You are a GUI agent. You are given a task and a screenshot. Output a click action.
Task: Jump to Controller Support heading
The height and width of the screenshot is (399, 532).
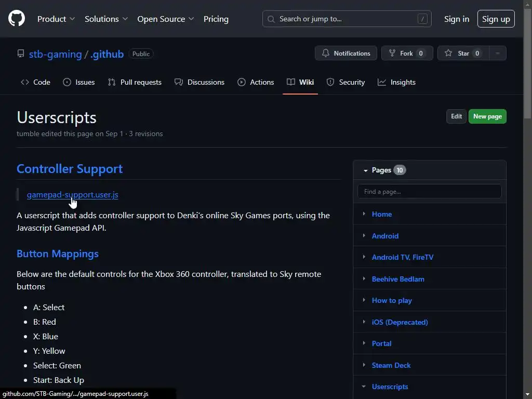tap(70, 169)
